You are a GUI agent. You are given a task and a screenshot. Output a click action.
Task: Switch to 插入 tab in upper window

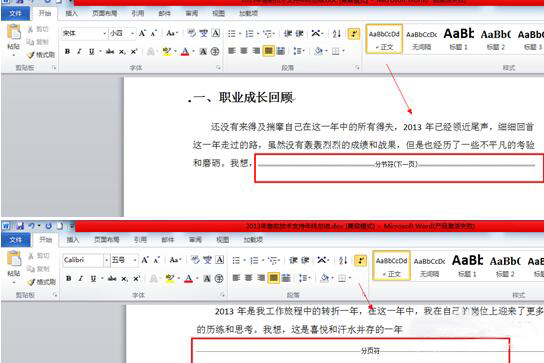coord(71,13)
